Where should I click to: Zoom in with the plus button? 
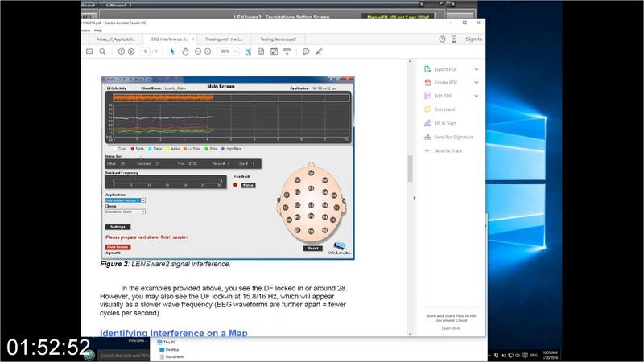click(208, 51)
